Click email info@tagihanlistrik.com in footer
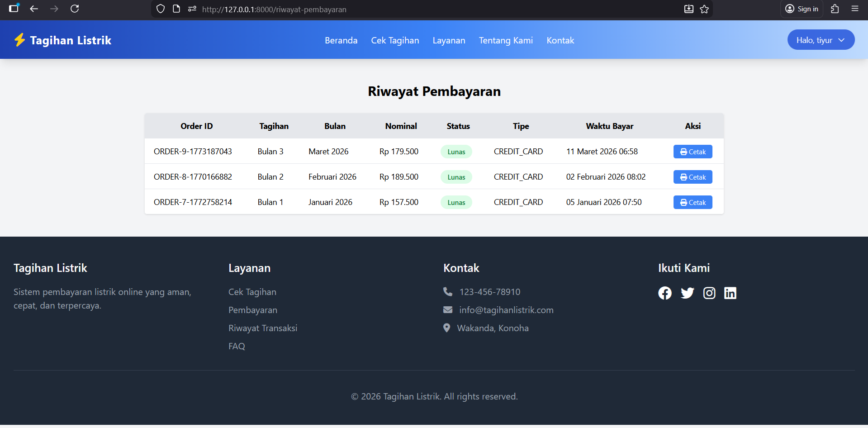This screenshot has height=428, width=868. [x=506, y=310]
